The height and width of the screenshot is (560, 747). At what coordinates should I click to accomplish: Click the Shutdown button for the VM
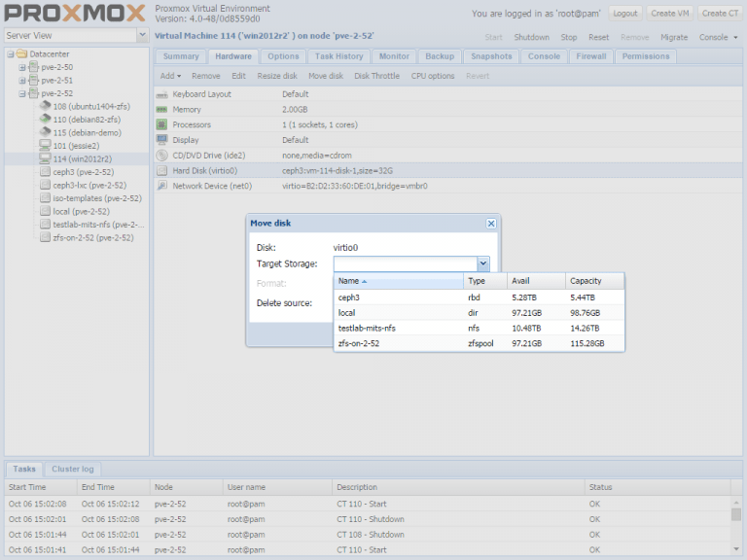(x=532, y=37)
